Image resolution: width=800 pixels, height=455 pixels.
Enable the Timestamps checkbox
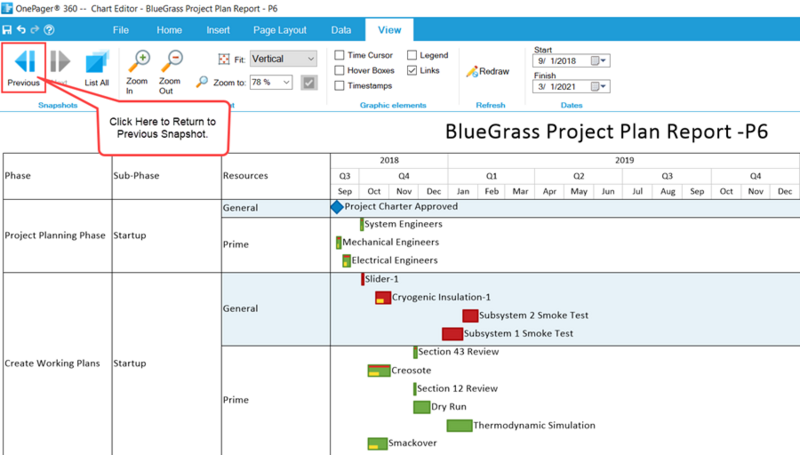pos(339,86)
